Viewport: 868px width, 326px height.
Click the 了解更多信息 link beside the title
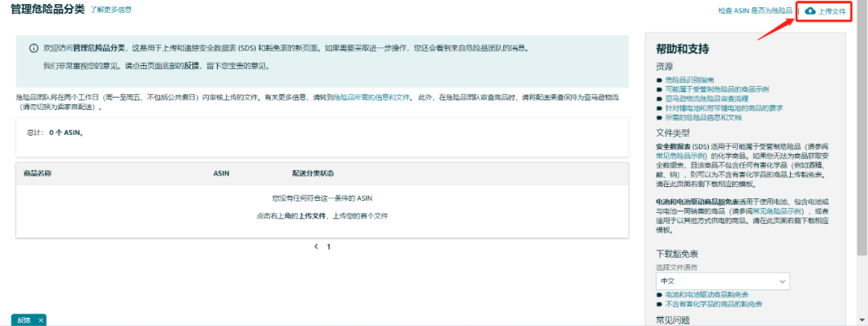click(x=110, y=10)
